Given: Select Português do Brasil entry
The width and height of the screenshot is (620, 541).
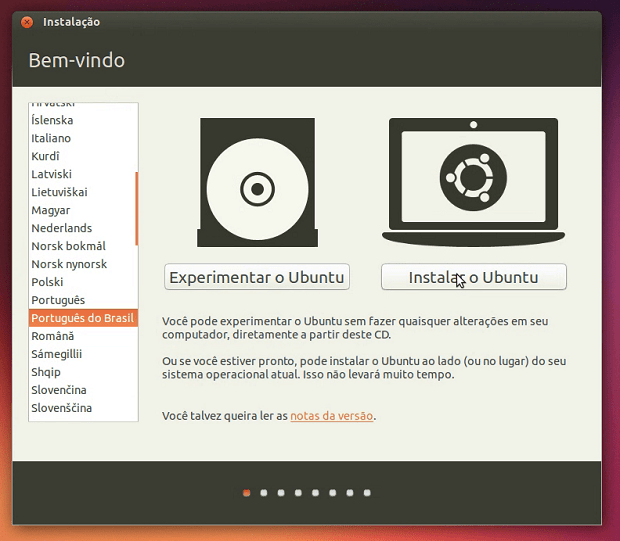Looking at the screenshot, I should coord(83,318).
